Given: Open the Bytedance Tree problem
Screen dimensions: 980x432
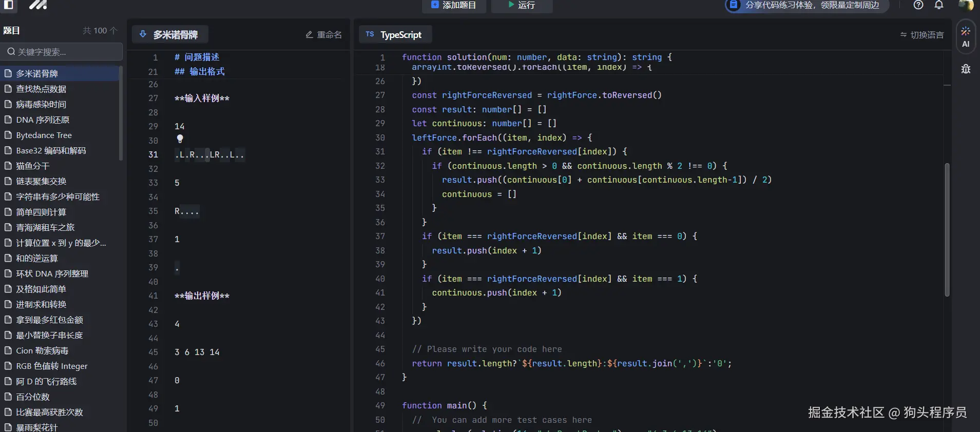Looking at the screenshot, I should (x=44, y=135).
